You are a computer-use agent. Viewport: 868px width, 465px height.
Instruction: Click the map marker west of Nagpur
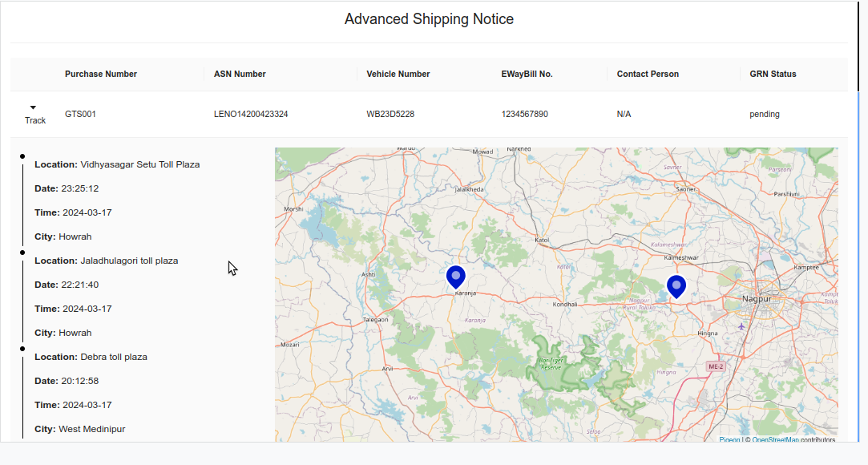[x=676, y=286]
